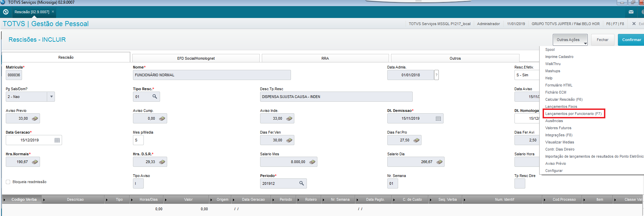This screenshot has height=216, width=644.
Task: Open the Outras Ações dropdown
Action: click(x=570, y=40)
